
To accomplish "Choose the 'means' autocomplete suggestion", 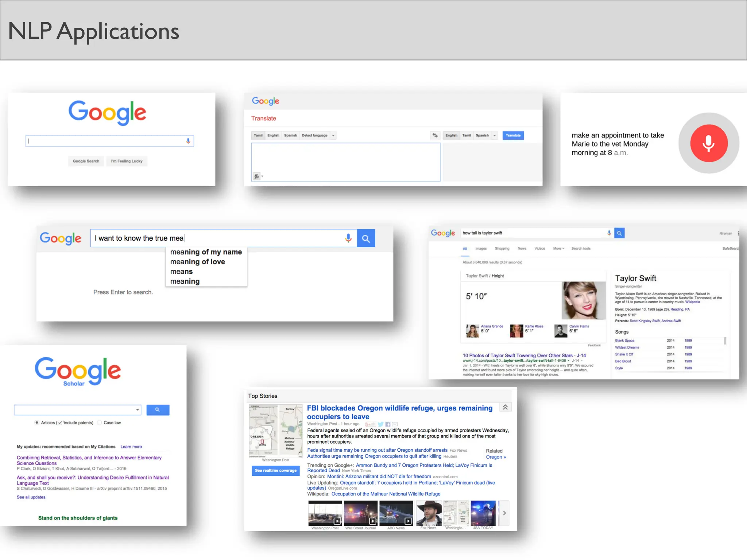I will [206, 272].
